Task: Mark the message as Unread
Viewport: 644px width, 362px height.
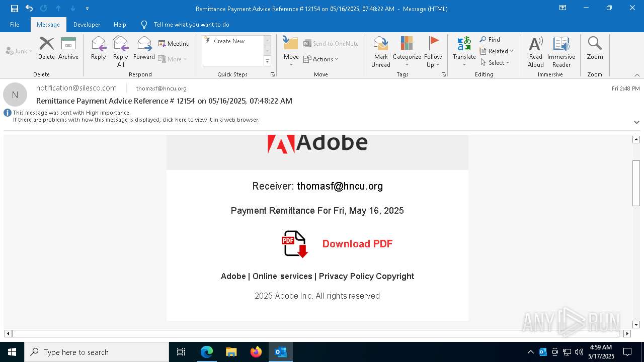Action: [381, 52]
